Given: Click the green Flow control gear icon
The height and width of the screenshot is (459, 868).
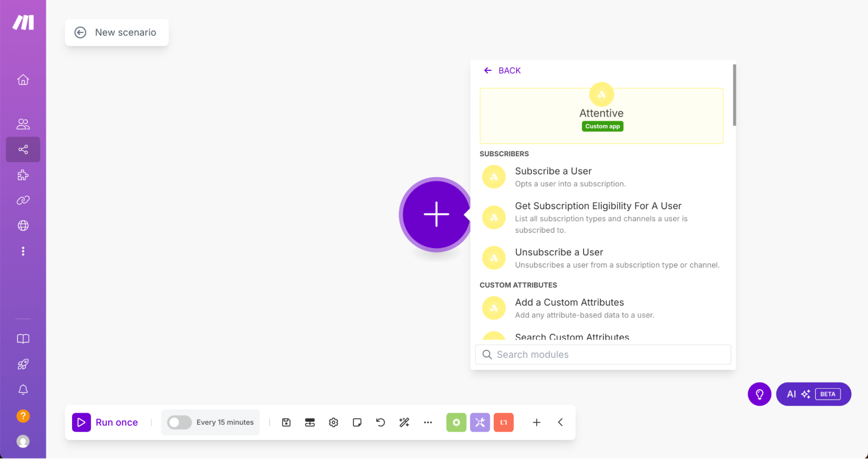Looking at the screenshot, I should pos(456,423).
